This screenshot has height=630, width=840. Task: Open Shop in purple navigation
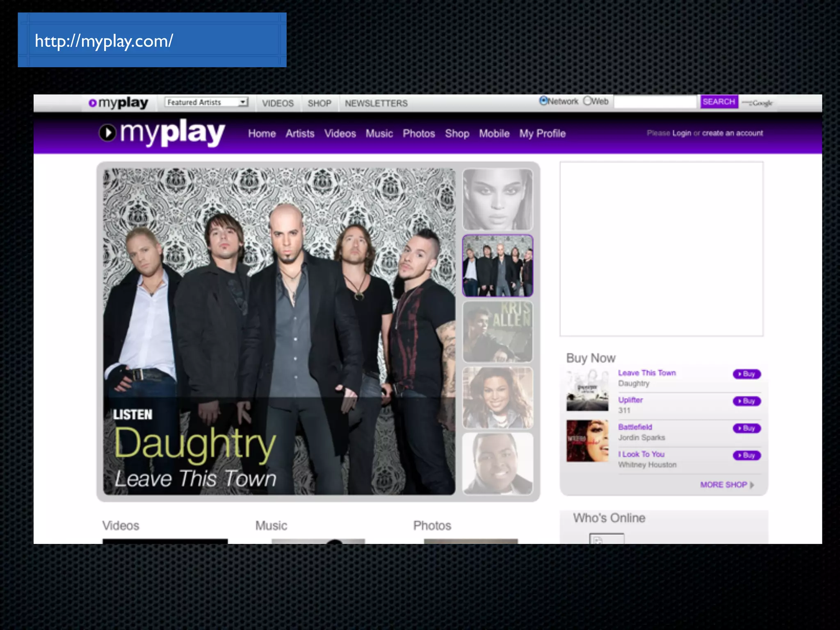[457, 134]
